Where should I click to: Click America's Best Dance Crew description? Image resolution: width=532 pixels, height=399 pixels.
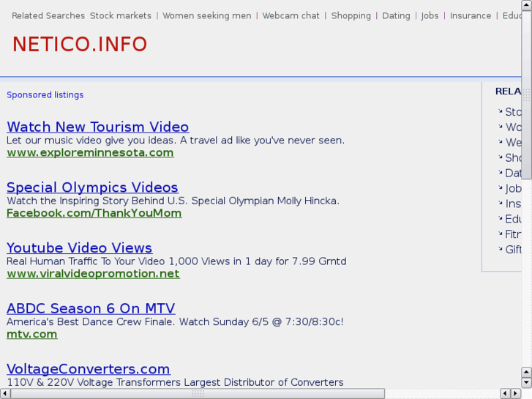pos(175,321)
